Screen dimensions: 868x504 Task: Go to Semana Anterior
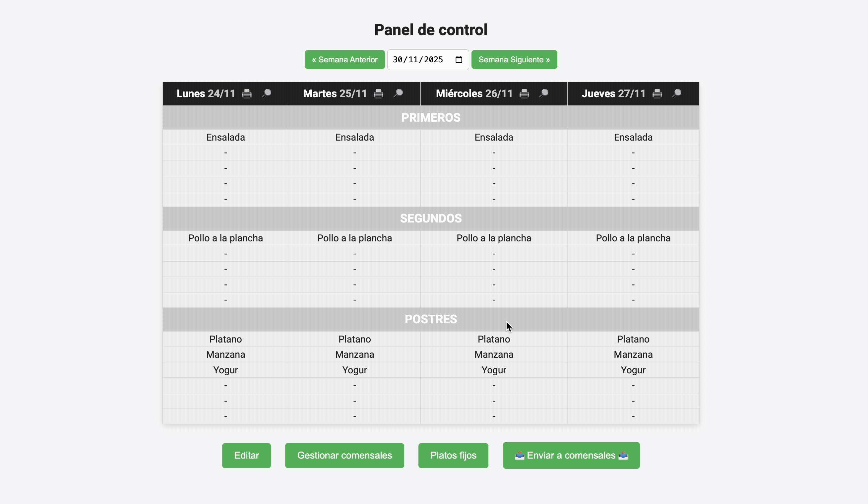[344, 60]
